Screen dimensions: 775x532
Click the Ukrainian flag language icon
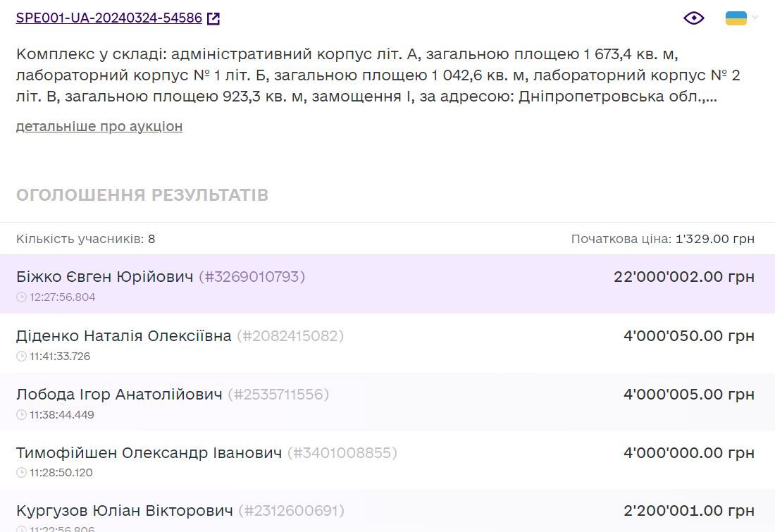[736, 18]
